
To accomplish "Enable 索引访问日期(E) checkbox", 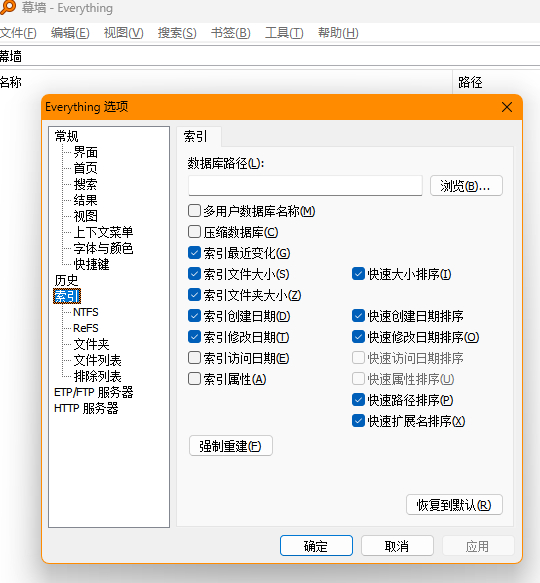I will 195,358.
